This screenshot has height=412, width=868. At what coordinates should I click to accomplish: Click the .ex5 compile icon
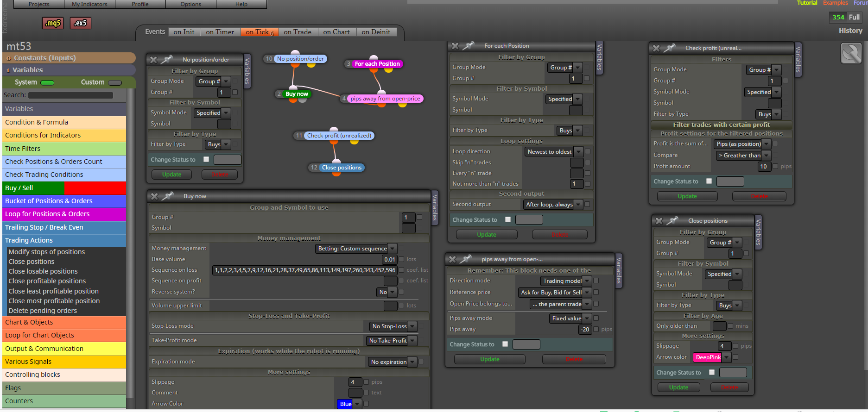80,23
